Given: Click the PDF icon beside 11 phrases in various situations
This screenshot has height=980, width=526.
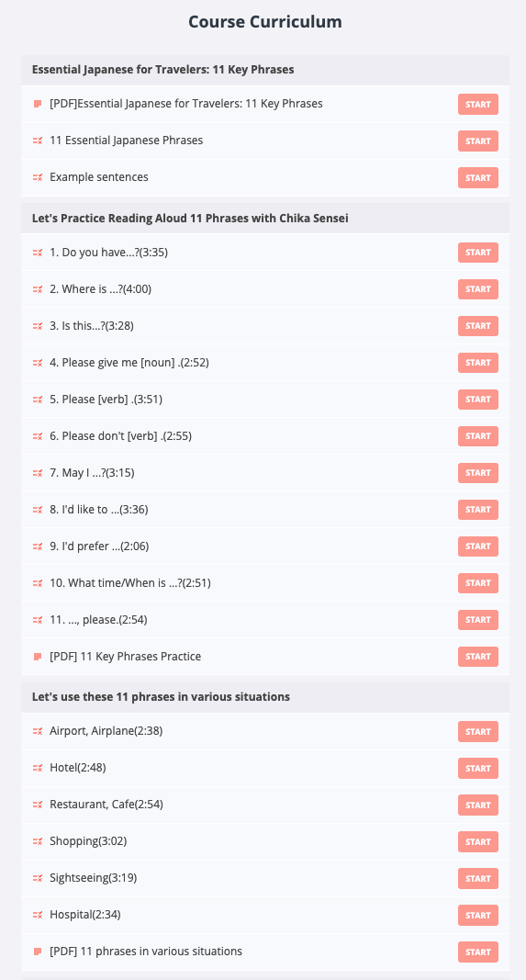Looking at the screenshot, I should point(38,952).
